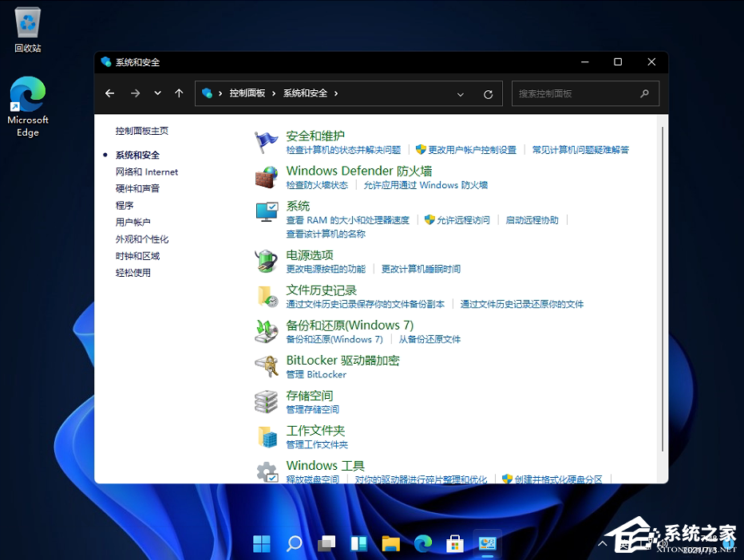Click the File History icon
The width and height of the screenshot is (744, 560).
pyautogui.click(x=268, y=296)
